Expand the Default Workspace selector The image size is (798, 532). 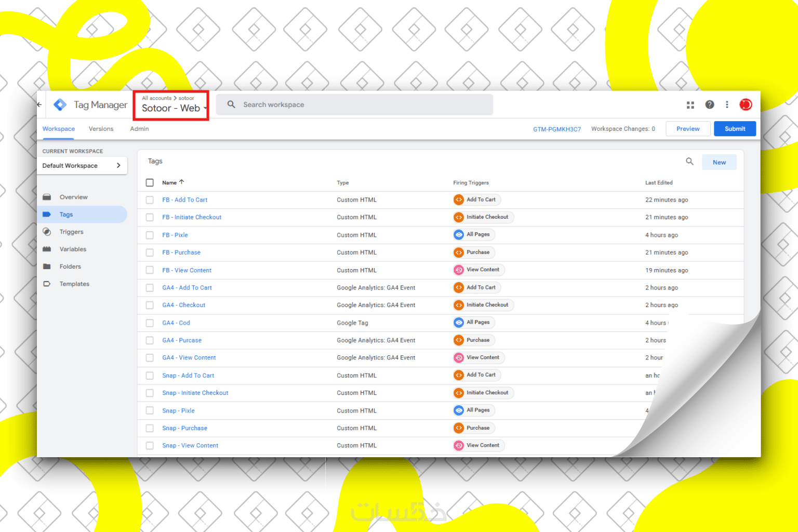point(82,166)
